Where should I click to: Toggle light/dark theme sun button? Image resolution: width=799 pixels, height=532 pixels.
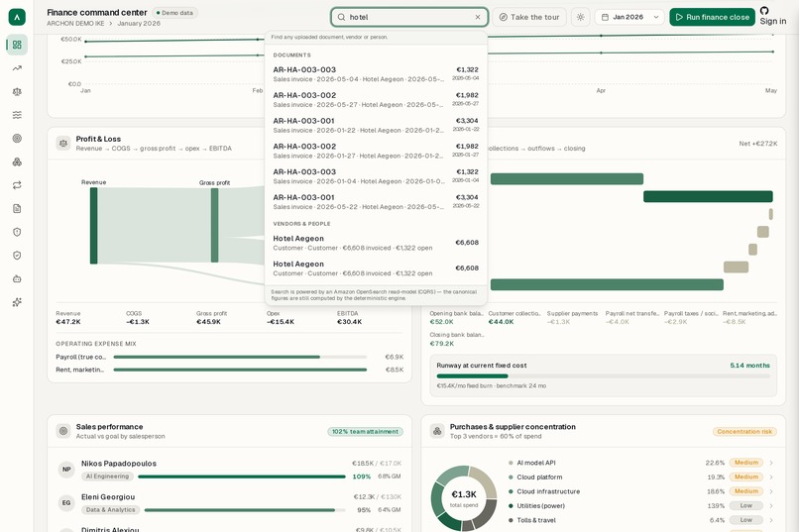(x=580, y=17)
